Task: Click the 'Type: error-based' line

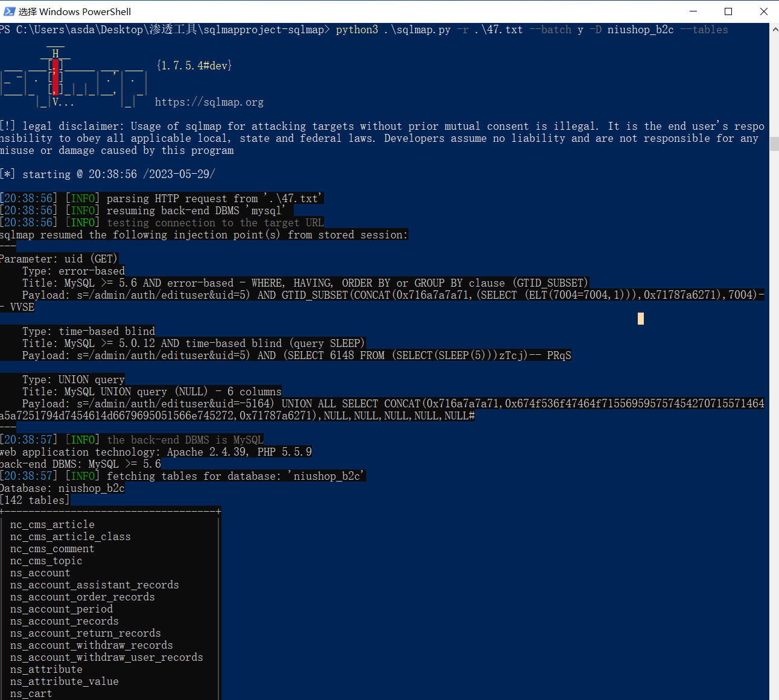Action: point(74,271)
